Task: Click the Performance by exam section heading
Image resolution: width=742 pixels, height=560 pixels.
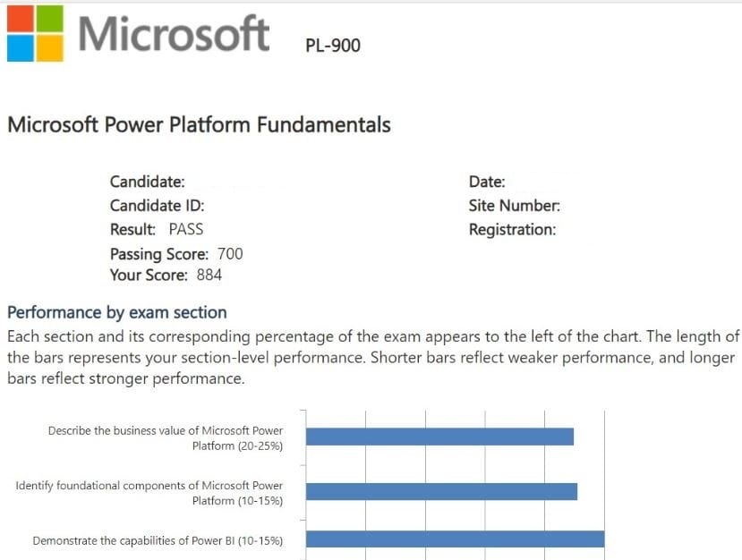Action: pyautogui.click(x=117, y=312)
